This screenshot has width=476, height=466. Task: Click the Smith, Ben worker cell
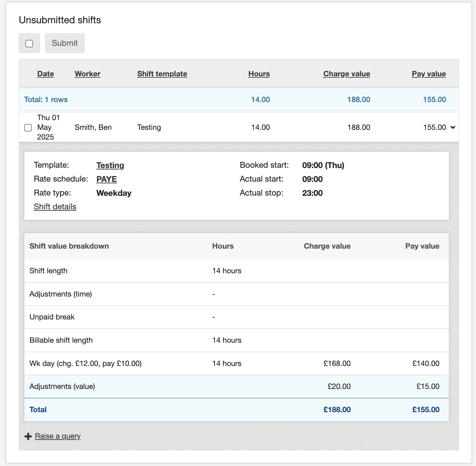(x=93, y=127)
